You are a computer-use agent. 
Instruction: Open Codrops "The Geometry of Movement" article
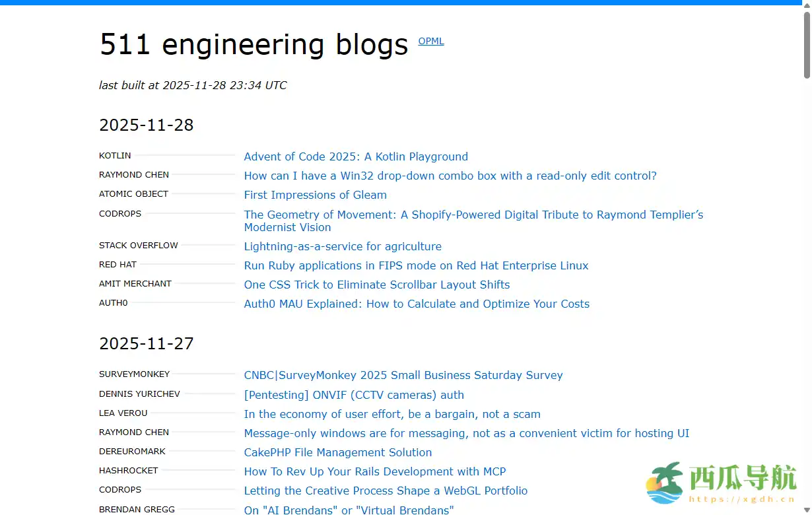[x=473, y=215]
